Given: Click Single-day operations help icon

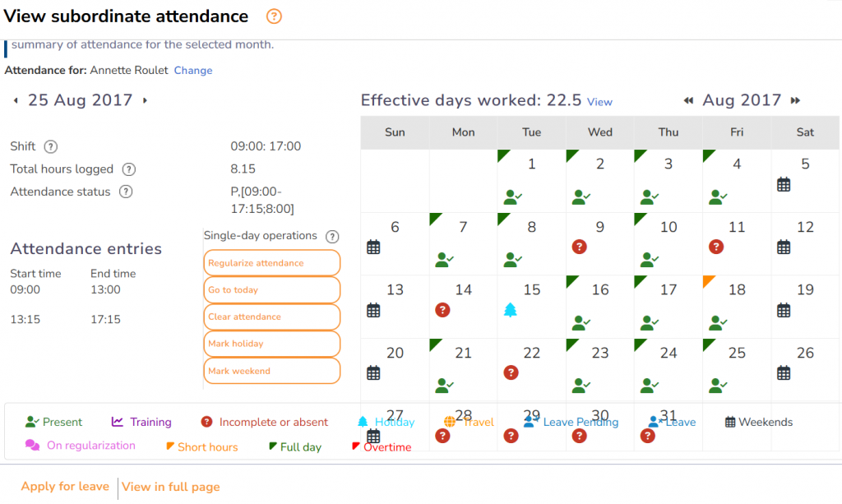Looking at the screenshot, I should pos(332,236).
